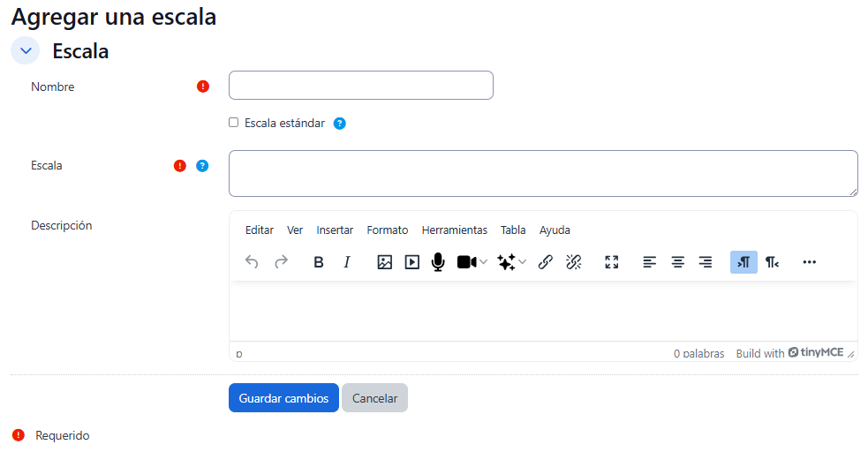Screen dimensions: 868x452
Task: Click the undo arrow icon
Action: click(x=252, y=262)
